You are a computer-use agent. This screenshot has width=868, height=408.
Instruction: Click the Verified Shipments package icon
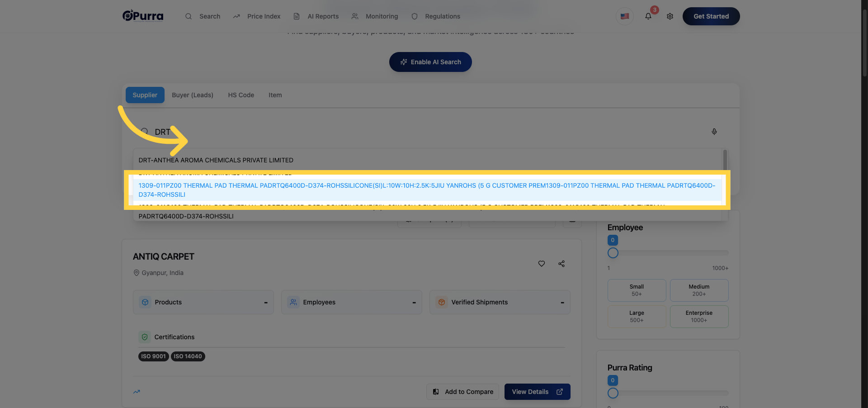(442, 302)
